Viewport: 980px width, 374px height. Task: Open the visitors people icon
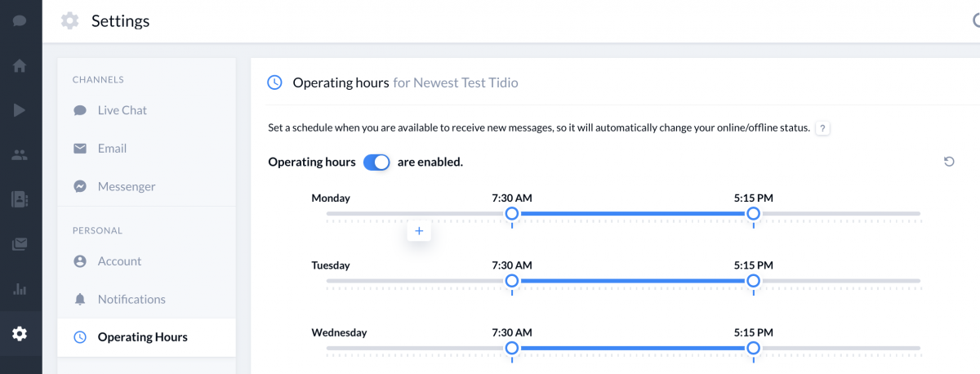pos(20,154)
